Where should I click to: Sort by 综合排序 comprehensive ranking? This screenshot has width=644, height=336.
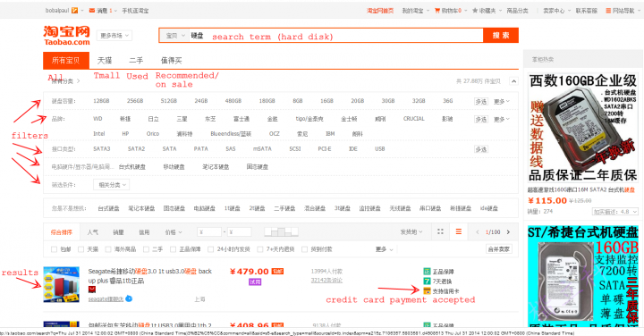pos(62,232)
